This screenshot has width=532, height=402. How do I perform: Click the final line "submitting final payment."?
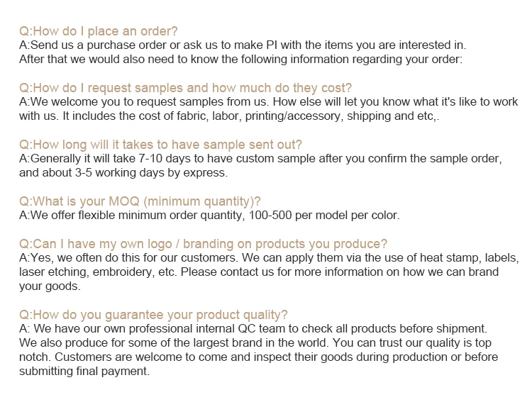pyautogui.click(x=84, y=372)
